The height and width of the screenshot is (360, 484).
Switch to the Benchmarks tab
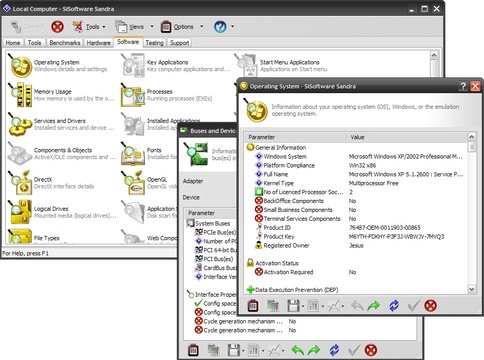[65, 43]
